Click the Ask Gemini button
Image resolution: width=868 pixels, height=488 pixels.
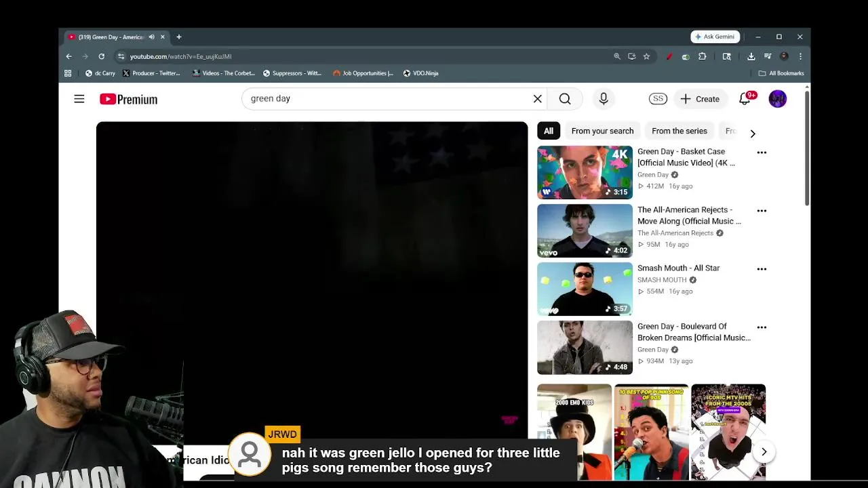pos(715,37)
